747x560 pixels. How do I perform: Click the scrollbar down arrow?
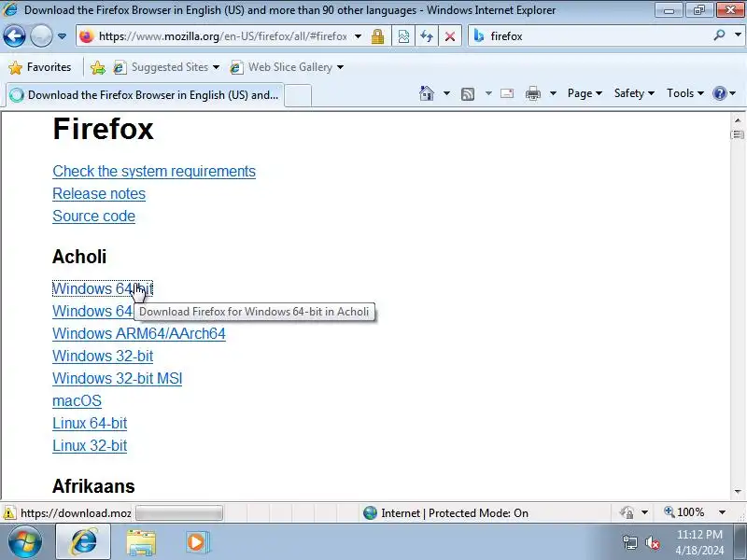click(x=738, y=491)
